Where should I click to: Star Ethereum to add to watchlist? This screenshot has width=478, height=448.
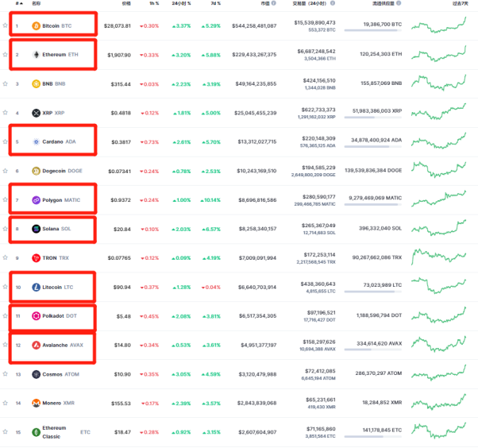(6, 54)
